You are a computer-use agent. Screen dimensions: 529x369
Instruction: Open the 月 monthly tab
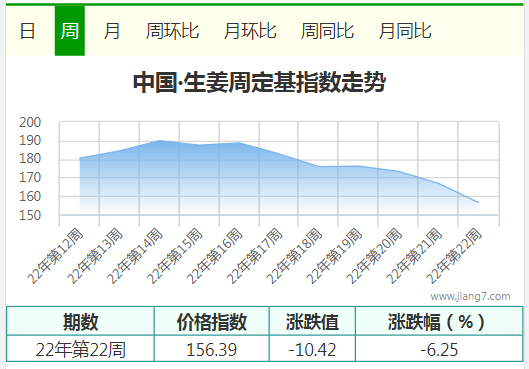point(112,31)
